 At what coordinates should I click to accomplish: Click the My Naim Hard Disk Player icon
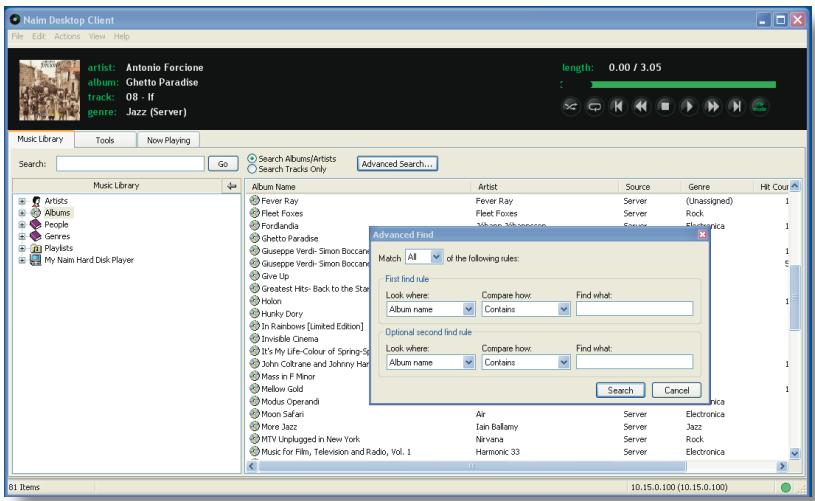pos(36,260)
